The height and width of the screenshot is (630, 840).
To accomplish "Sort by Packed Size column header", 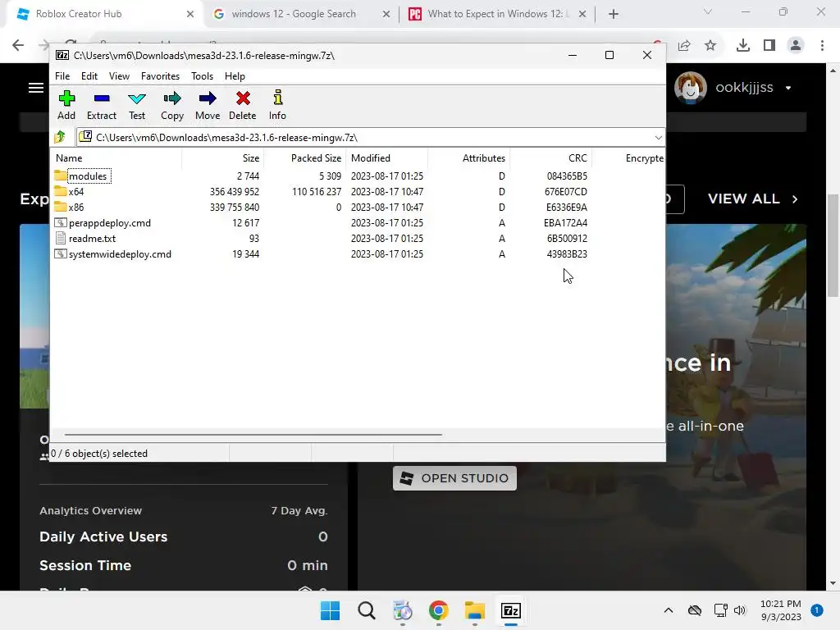I will pos(305,158).
